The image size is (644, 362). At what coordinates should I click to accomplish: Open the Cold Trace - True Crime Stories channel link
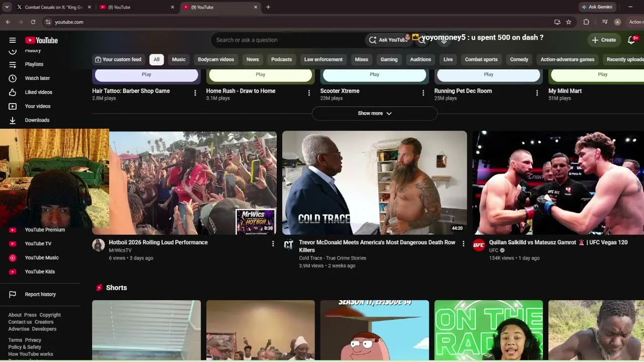click(333, 258)
